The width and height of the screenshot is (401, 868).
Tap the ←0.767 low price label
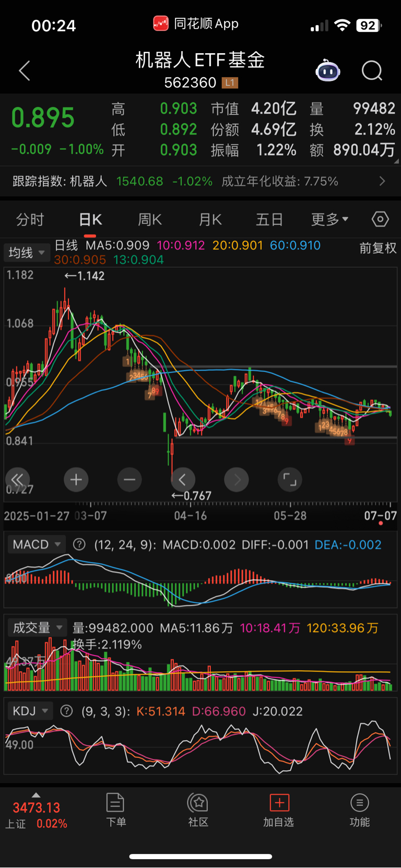192,495
